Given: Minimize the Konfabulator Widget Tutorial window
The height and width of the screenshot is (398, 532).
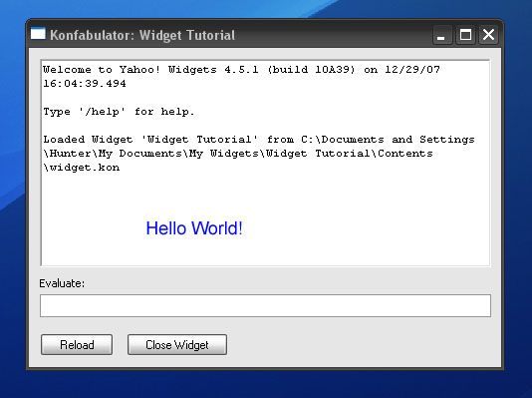Looking at the screenshot, I should coord(442,35).
